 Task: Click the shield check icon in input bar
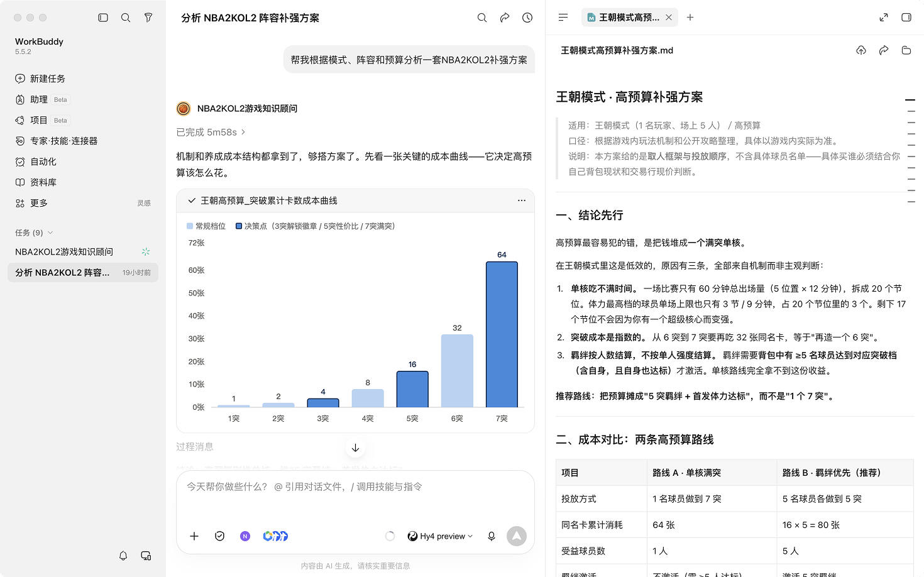[219, 536]
